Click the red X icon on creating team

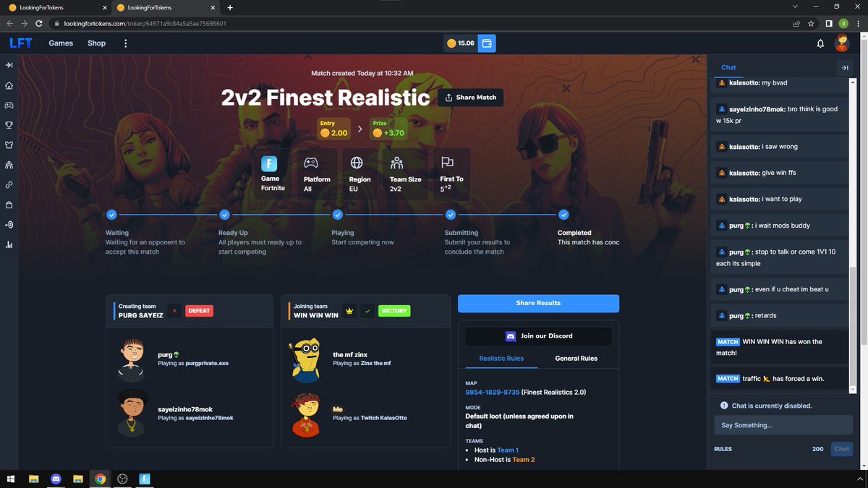(174, 311)
